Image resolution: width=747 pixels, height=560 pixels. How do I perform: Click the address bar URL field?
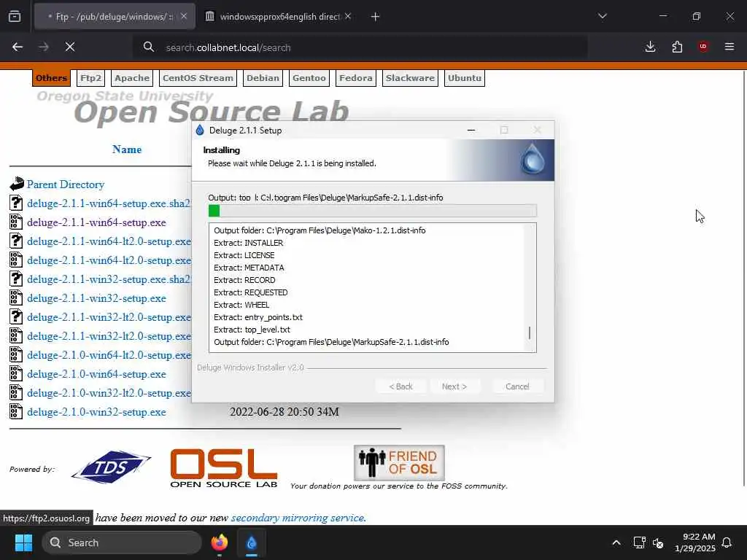click(x=362, y=47)
